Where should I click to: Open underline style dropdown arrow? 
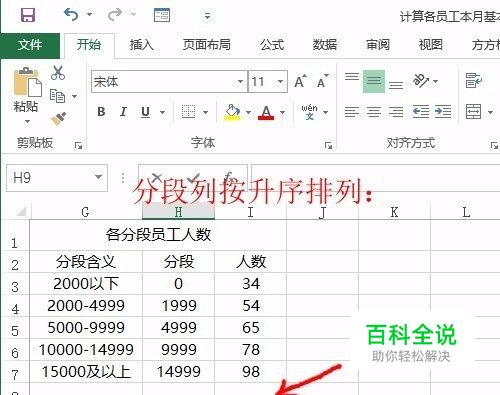coord(163,112)
